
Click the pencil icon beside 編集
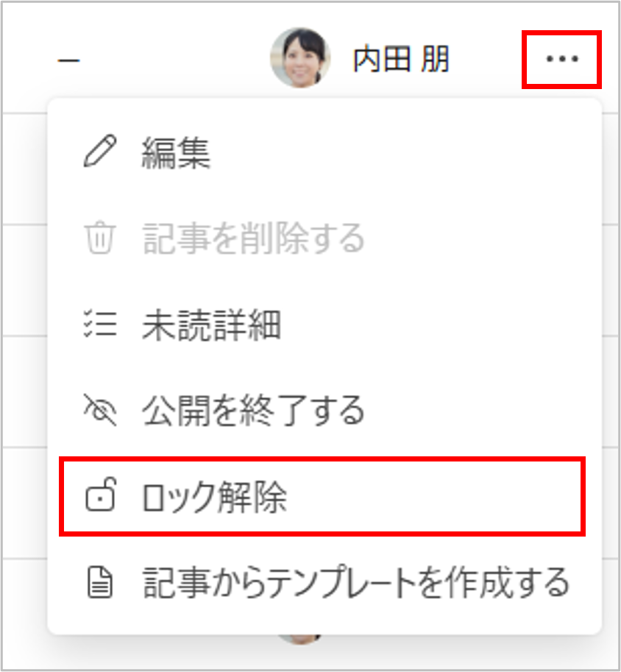point(100,151)
